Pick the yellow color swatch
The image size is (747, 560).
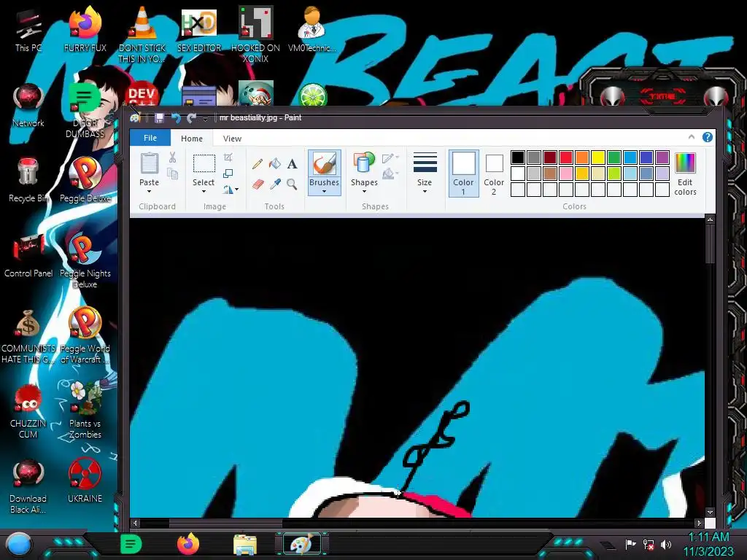pos(598,157)
